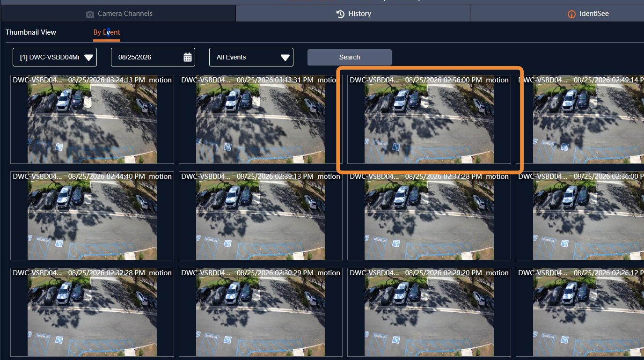The image size is (644, 360).
Task: Open the Camera Channels tab
Action: [x=118, y=14]
